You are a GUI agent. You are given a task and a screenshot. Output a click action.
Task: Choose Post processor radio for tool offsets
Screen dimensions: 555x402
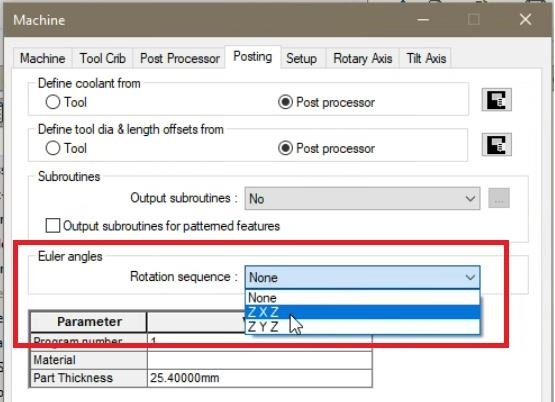(285, 148)
